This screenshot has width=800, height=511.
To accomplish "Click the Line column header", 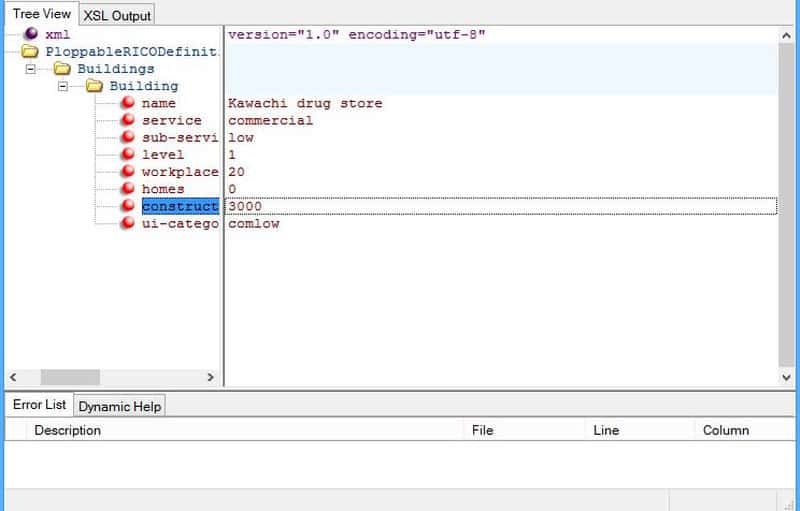I will pos(606,430).
